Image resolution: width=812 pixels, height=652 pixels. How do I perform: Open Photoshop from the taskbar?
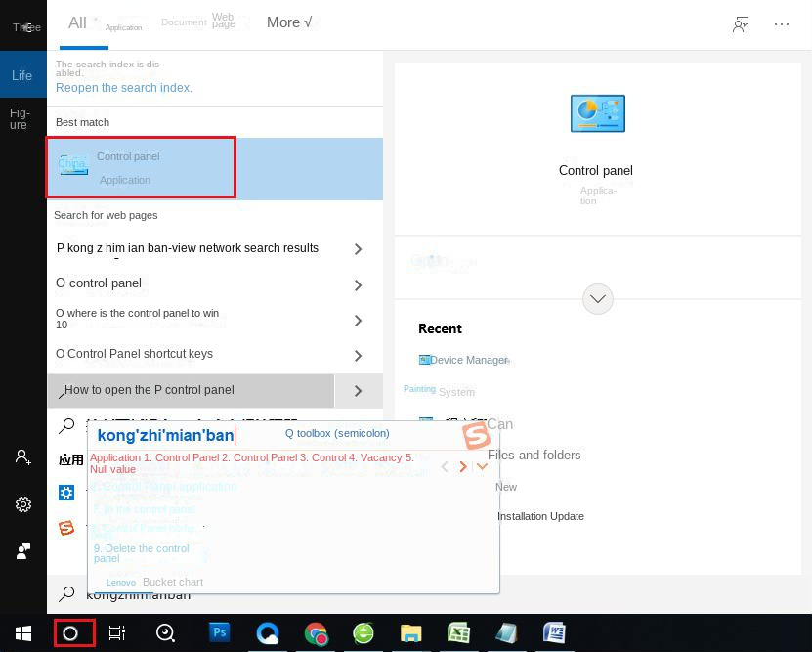[x=220, y=632]
